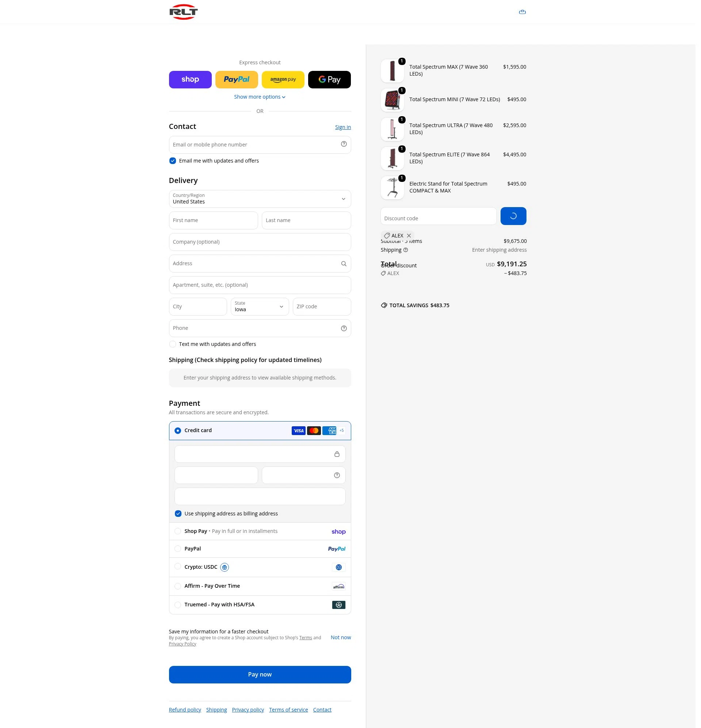Screen dimensions: 701x728
Task: Open the Country/Region dropdown
Action: tap(260, 199)
